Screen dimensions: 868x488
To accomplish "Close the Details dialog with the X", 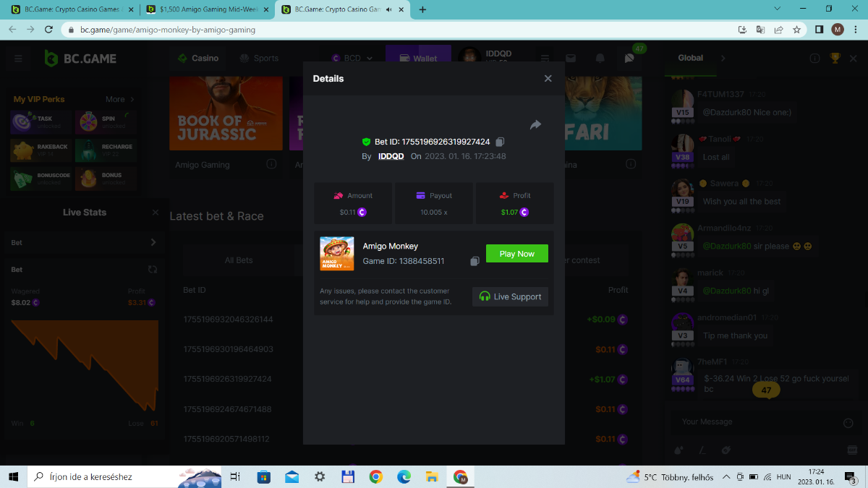I will (548, 79).
